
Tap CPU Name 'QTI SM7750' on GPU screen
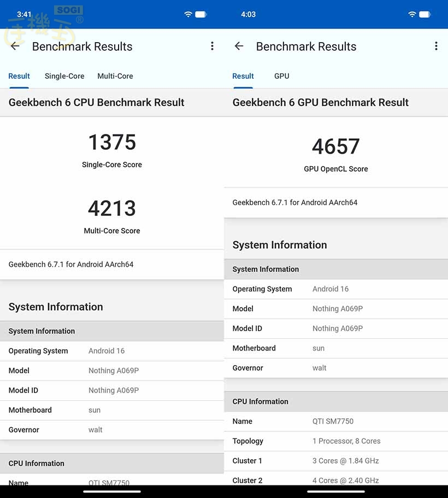(x=336, y=421)
